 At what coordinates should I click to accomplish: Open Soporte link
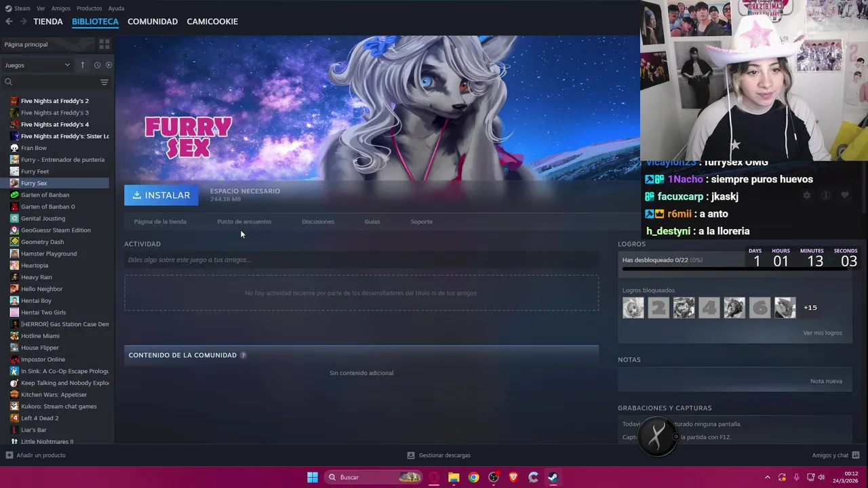click(421, 222)
